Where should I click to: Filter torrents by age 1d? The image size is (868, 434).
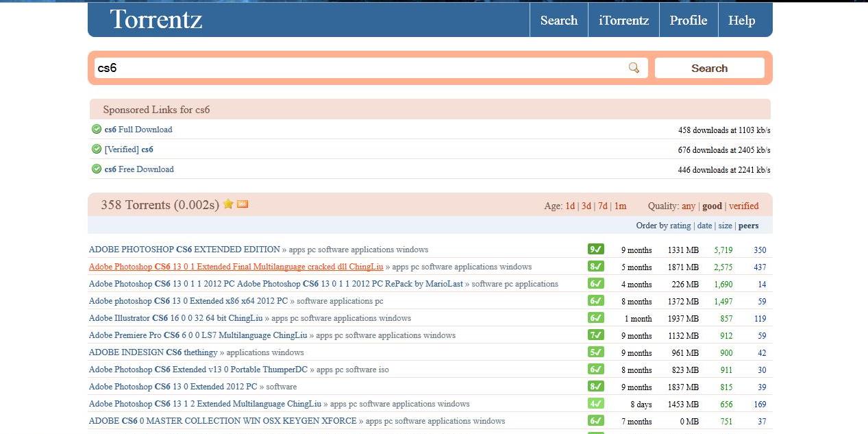(570, 206)
